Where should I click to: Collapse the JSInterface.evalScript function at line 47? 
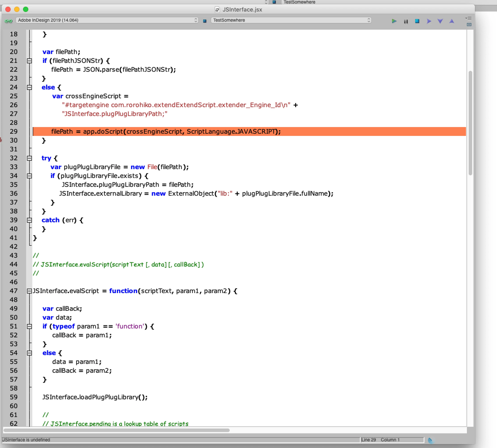coord(29,291)
